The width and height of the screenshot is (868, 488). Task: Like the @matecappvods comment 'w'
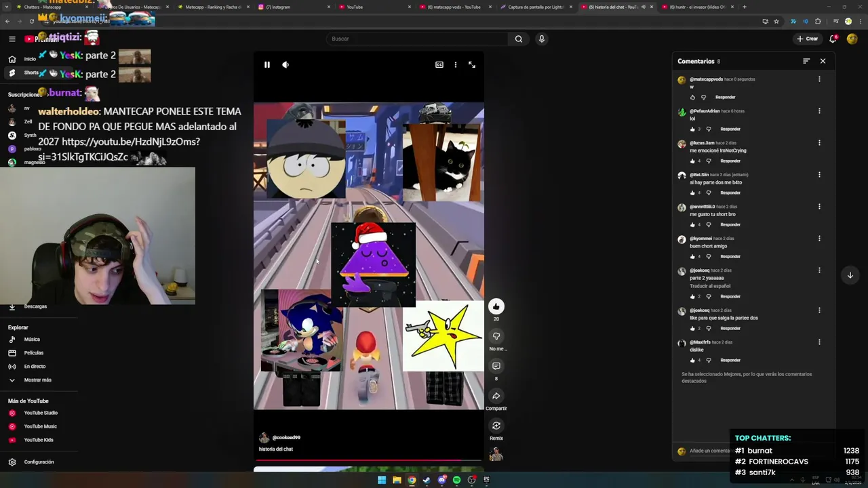(692, 97)
